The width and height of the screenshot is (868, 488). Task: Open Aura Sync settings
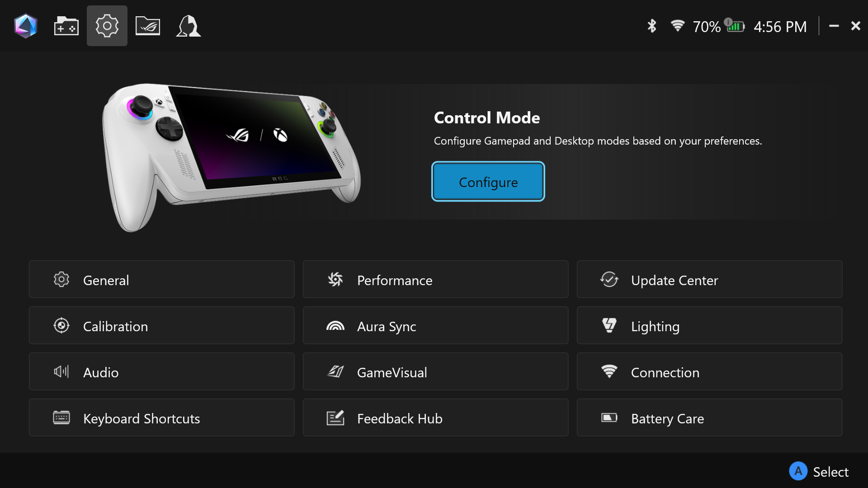(435, 325)
